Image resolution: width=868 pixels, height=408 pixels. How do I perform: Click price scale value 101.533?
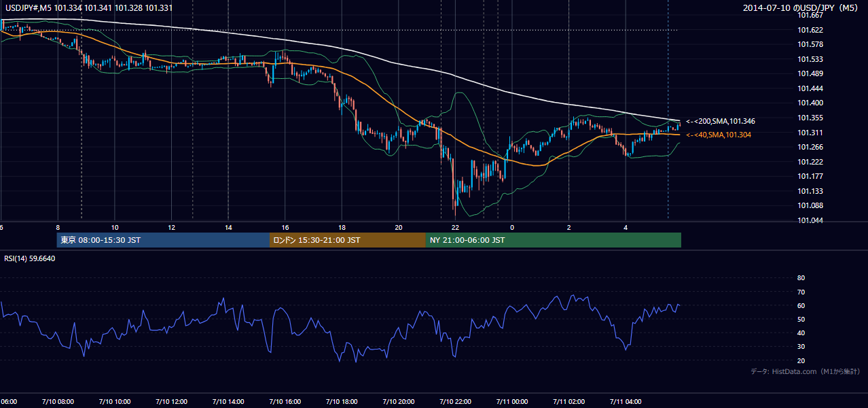coord(811,59)
